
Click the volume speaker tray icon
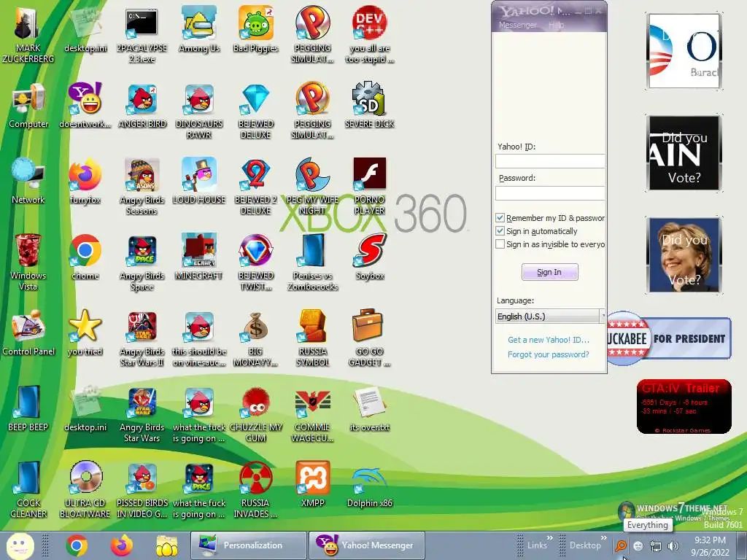[x=673, y=545]
